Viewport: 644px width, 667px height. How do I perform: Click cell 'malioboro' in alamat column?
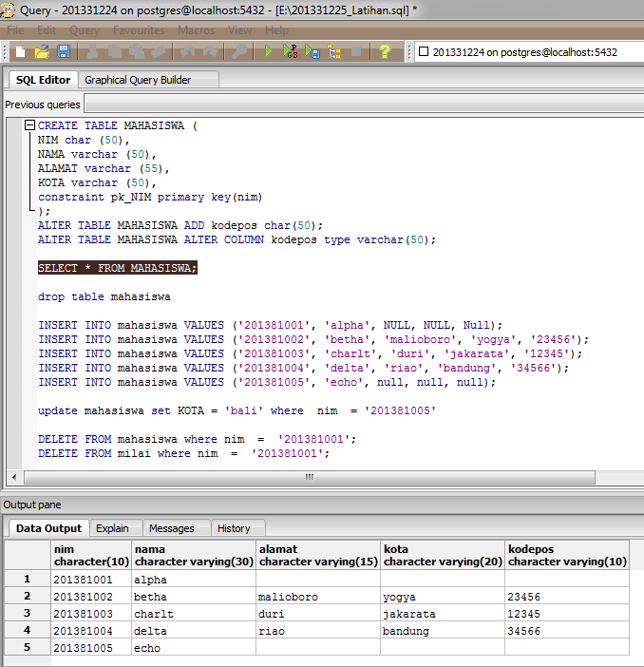(318, 597)
